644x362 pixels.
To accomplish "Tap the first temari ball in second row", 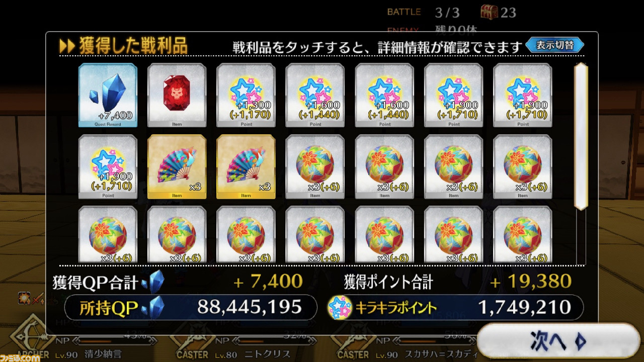I will click(x=315, y=167).
